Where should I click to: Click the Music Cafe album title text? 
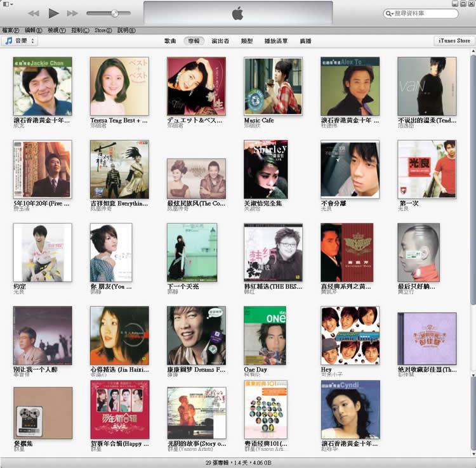[x=259, y=120]
